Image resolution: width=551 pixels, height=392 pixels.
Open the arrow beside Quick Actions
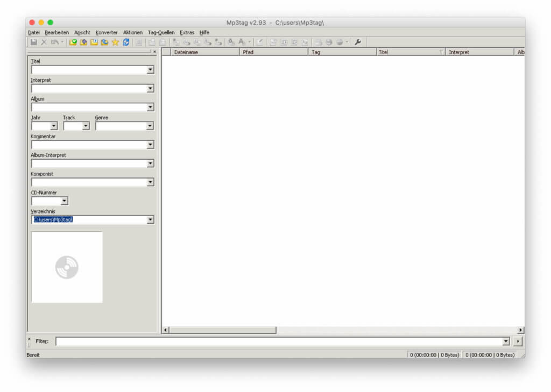[x=250, y=42]
